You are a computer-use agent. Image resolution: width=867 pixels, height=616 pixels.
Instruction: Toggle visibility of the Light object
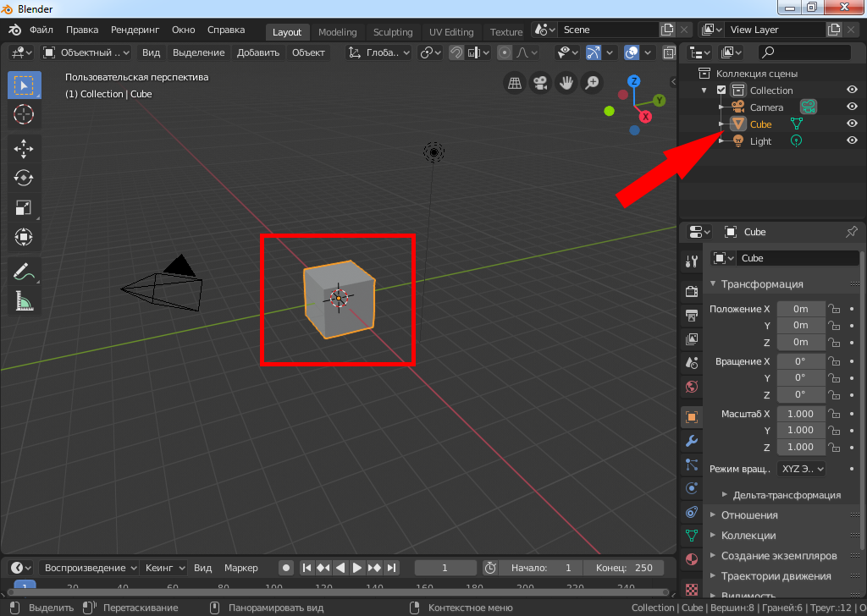853,140
